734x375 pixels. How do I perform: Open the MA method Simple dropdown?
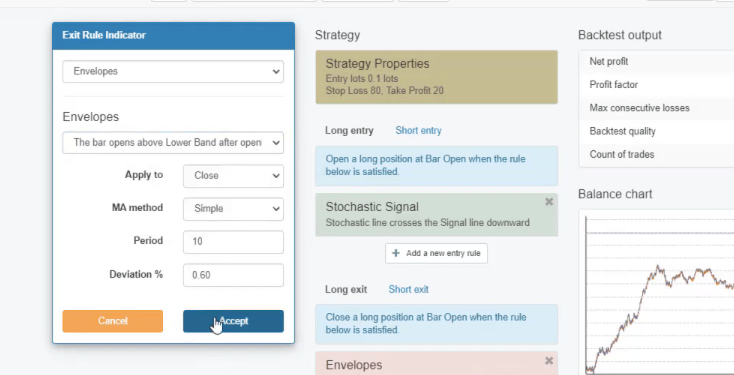click(233, 209)
